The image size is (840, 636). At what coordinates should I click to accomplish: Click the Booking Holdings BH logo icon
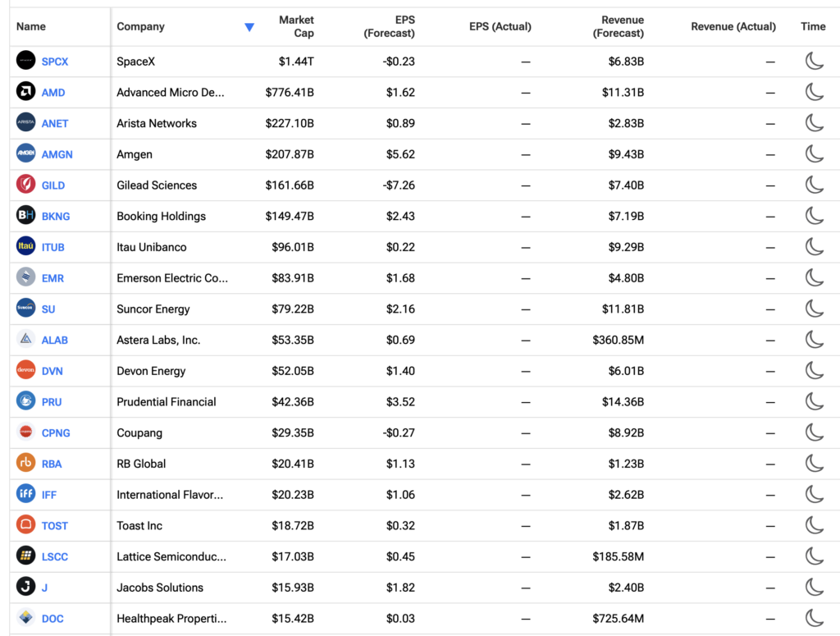pyautogui.click(x=25, y=215)
